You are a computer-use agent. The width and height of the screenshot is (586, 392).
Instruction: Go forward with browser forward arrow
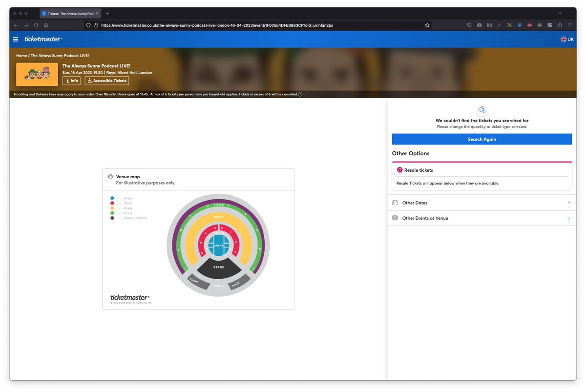(26, 25)
